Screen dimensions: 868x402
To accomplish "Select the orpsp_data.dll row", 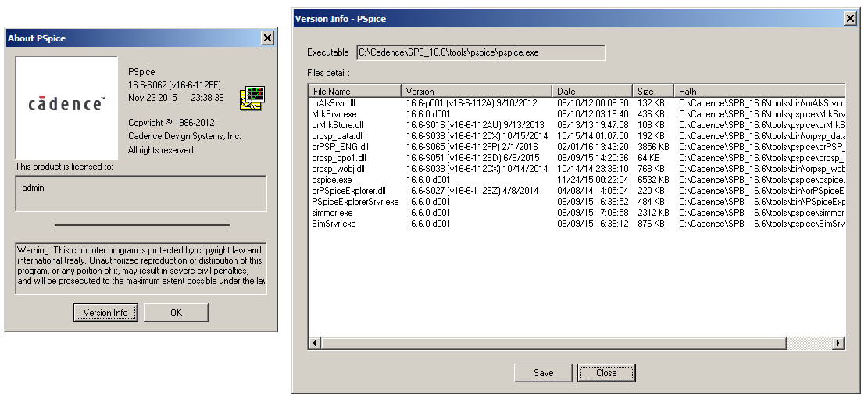I will coord(577,136).
